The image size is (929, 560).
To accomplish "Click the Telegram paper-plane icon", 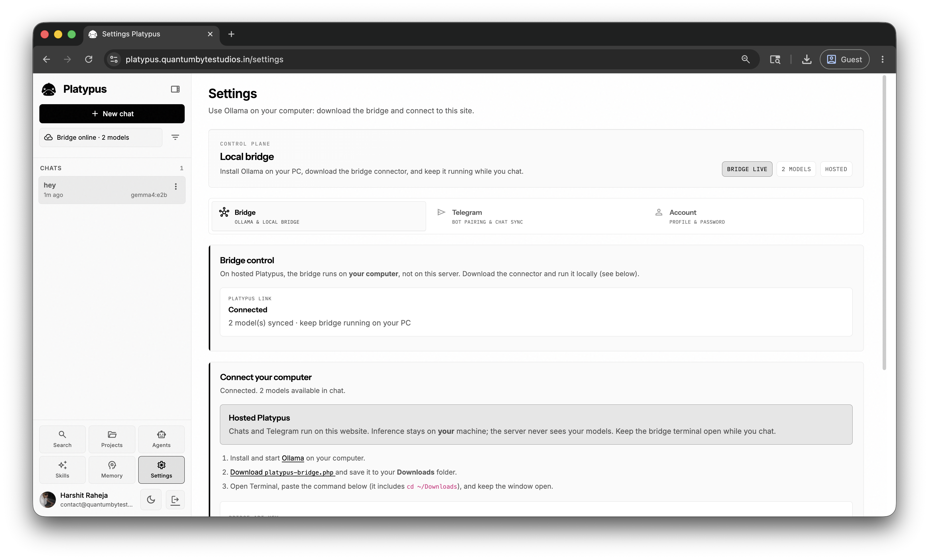I will point(441,212).
